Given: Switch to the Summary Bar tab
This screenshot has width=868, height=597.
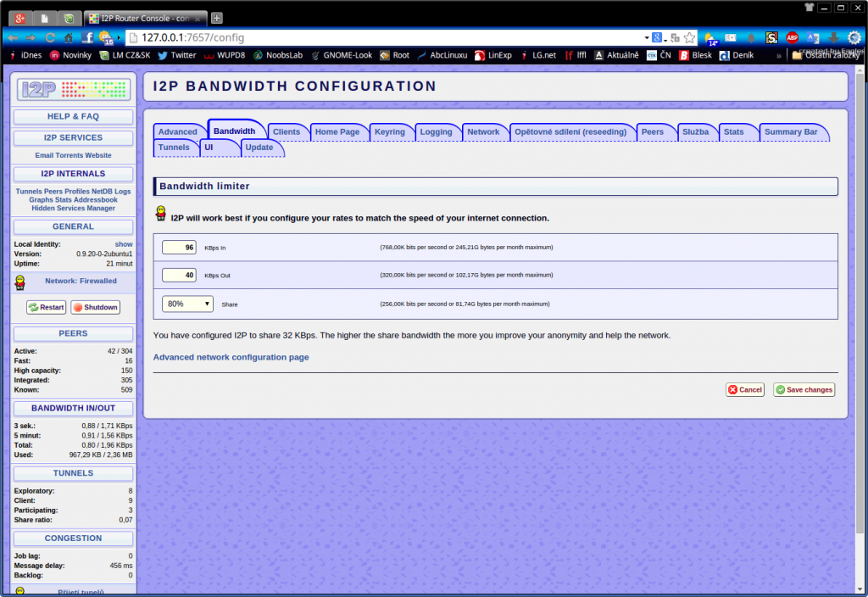Looking at the screenshot, I should click(x=791, y=131).
